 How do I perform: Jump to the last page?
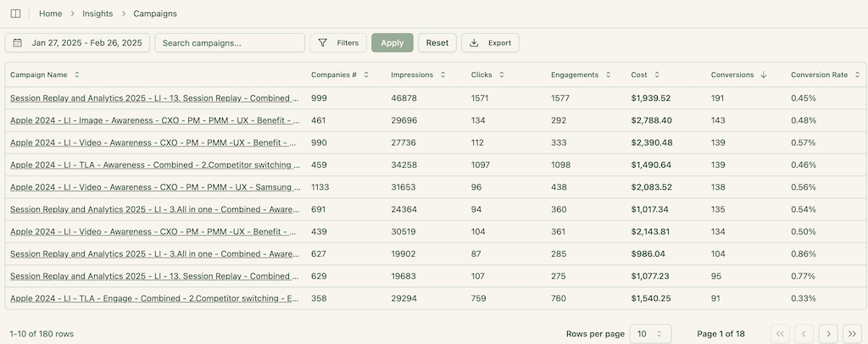coord(852,334)
